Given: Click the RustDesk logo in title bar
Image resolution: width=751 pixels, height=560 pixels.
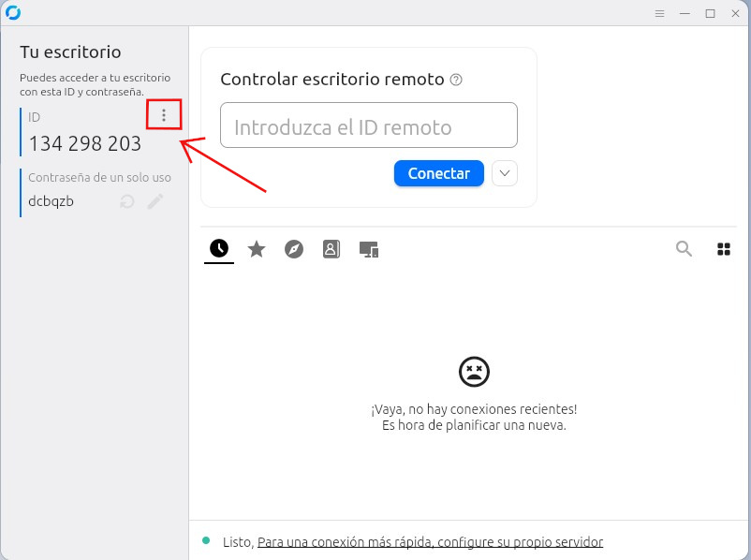Looking at the screenshot, I should coord(13,12).
